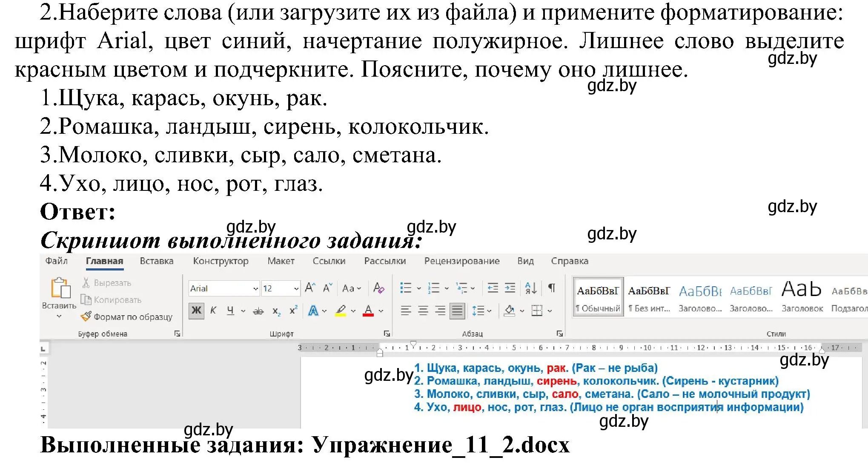Switch to the Вставка tab

click(157, 261)
